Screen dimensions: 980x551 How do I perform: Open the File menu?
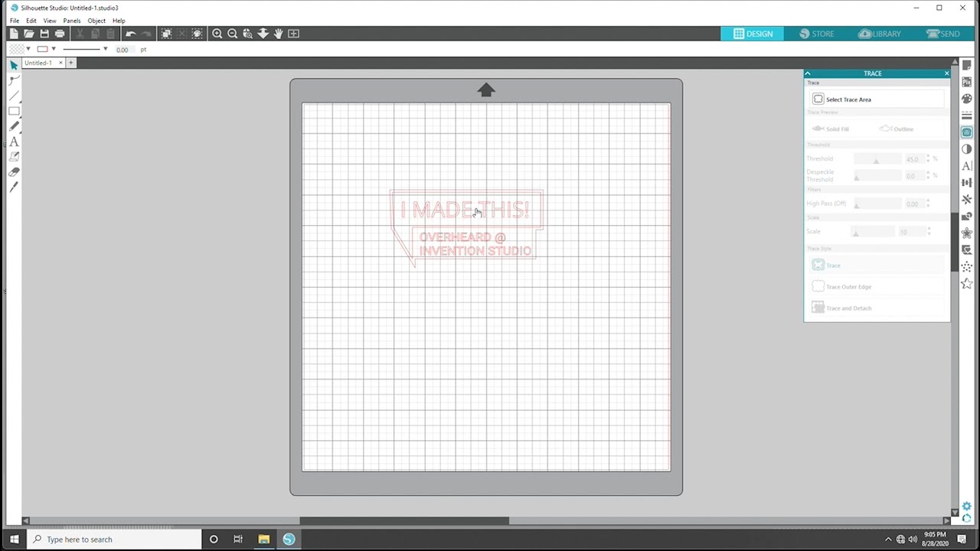click(x=15, y=21)
